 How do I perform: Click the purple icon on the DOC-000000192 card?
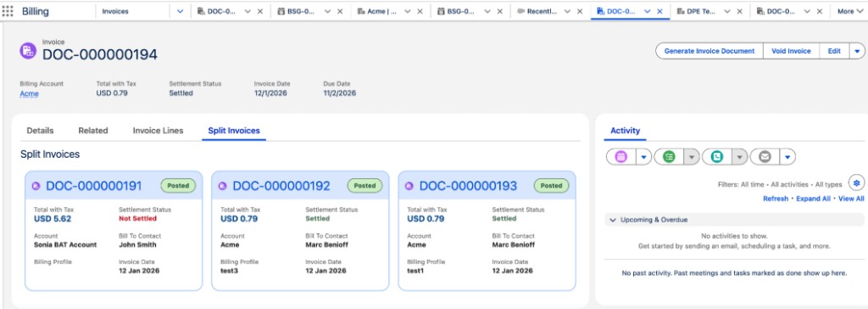pos(223,186)
